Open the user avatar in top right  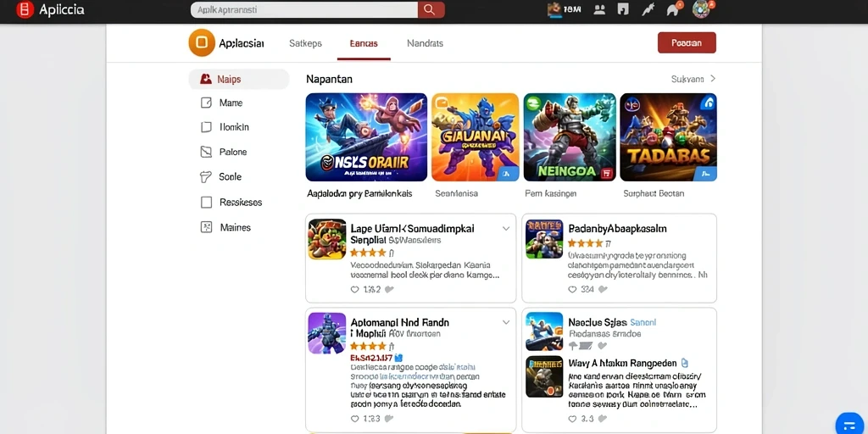tap(701, 9)
